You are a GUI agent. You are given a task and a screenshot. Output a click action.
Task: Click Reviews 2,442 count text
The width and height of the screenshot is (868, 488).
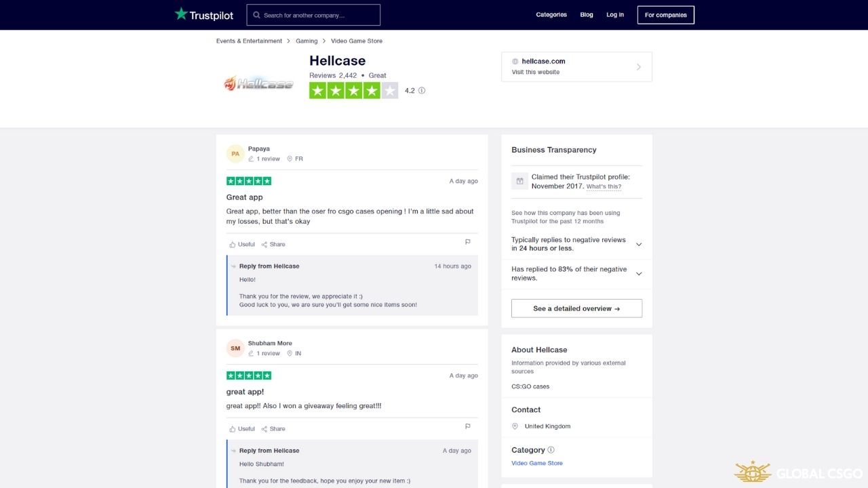[333, 76]
